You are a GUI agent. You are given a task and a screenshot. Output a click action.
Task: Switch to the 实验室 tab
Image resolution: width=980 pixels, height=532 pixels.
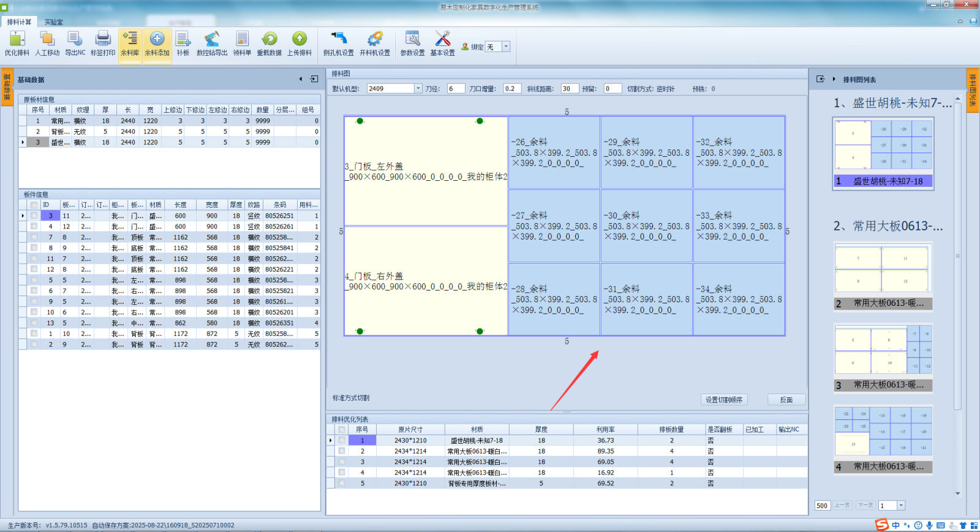pos(53,22)
